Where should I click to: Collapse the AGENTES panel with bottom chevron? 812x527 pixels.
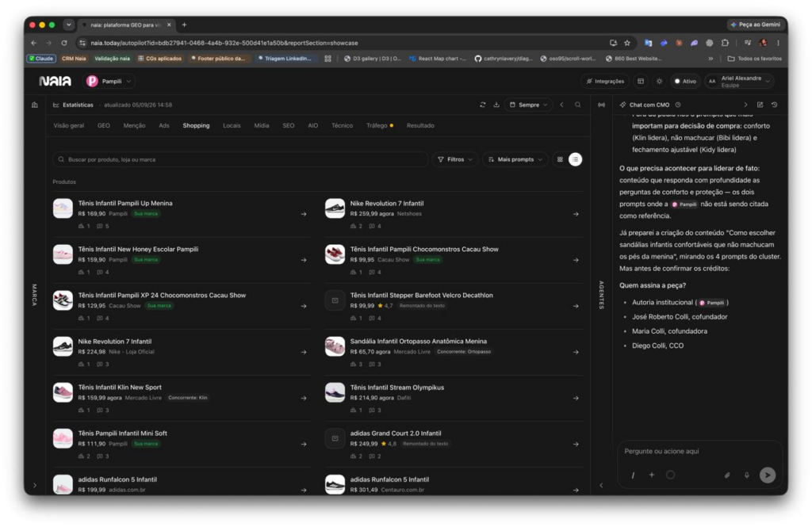tap(601, 486)
